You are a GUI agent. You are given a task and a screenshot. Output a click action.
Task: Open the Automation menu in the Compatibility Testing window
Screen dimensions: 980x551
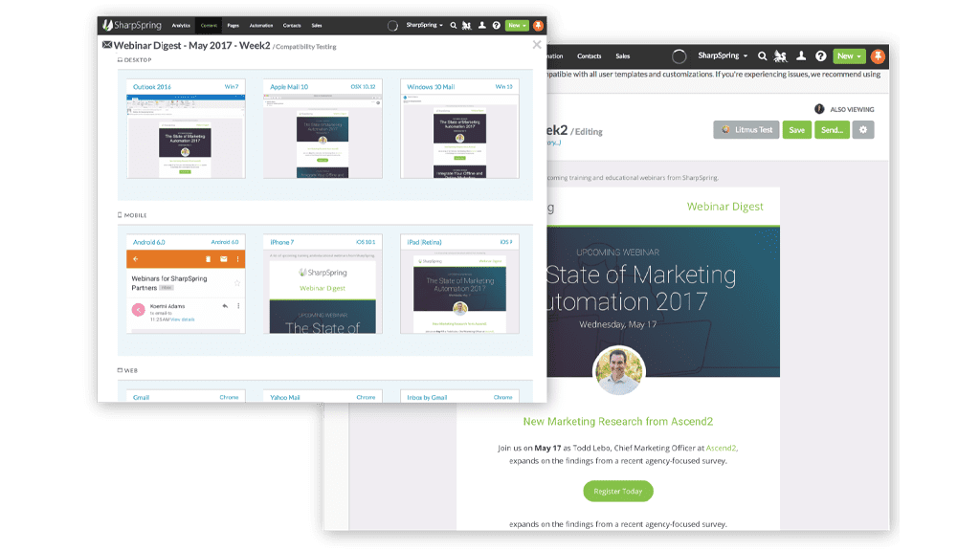pos(261,26)
